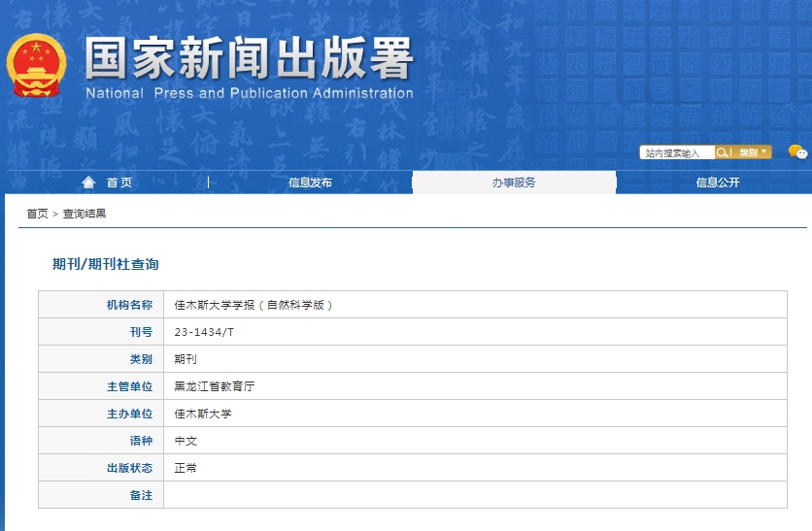Open the WeChat chat bubble icon
Viewport: 812px width, 531px height.
pos(797,151)
